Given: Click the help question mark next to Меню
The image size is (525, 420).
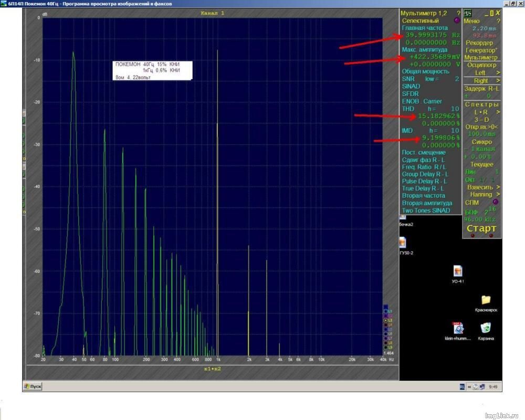Looking at the screenshot, I should (498, 21).
